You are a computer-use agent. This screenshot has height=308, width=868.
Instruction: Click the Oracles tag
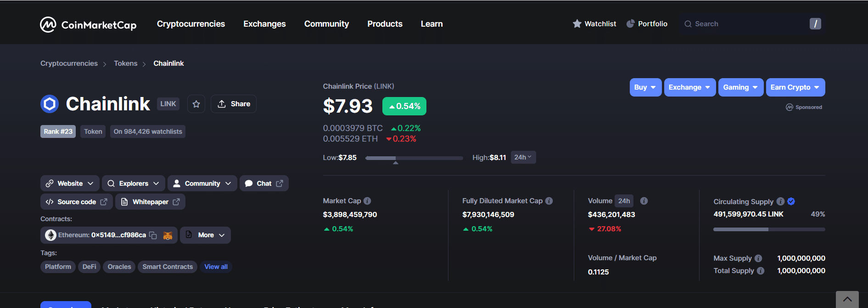coord(119,267)
